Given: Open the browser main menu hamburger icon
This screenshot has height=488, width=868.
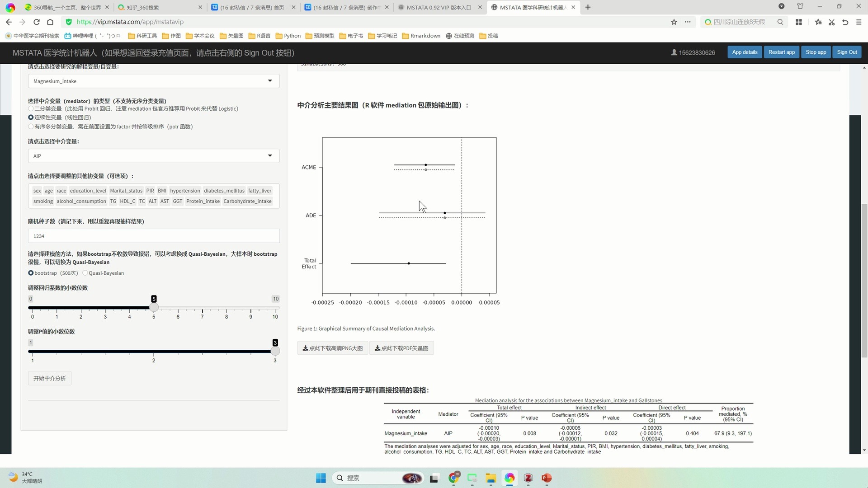Looking at the screenshot, I should pos(859,22).
